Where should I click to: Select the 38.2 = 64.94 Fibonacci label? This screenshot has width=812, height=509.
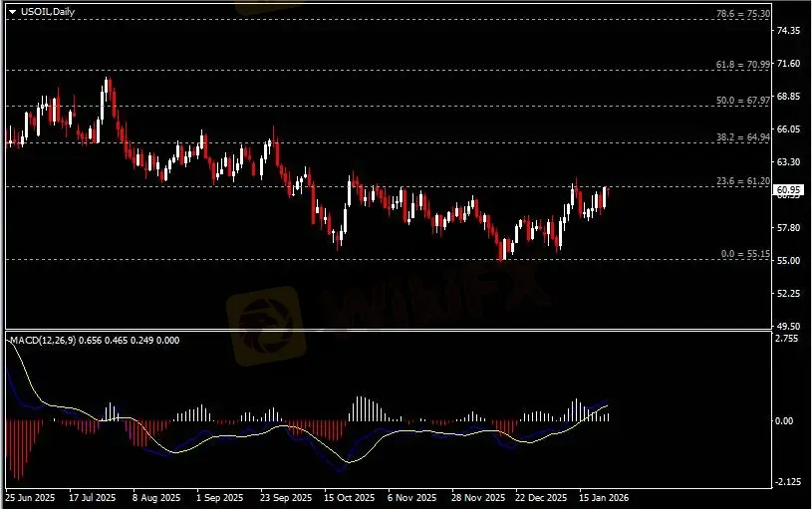(x=742, y=137)
